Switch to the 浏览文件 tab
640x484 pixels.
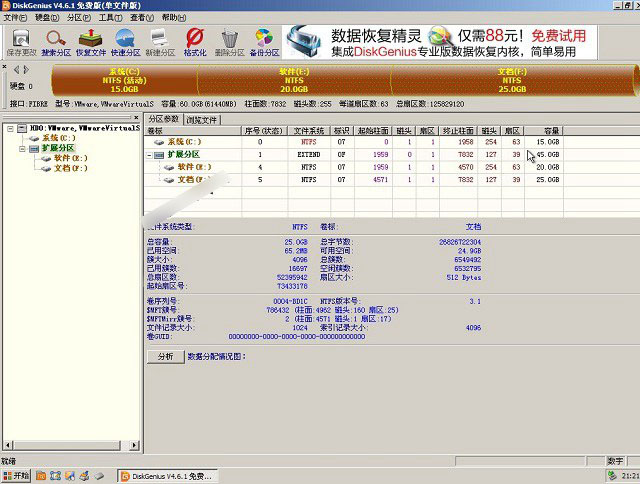(x=202, y=120)
